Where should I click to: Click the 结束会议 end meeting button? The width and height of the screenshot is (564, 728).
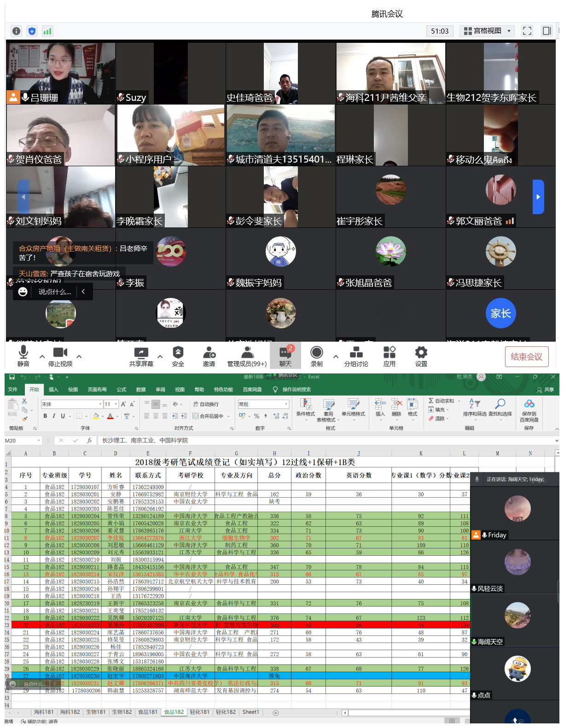point(526,357)
